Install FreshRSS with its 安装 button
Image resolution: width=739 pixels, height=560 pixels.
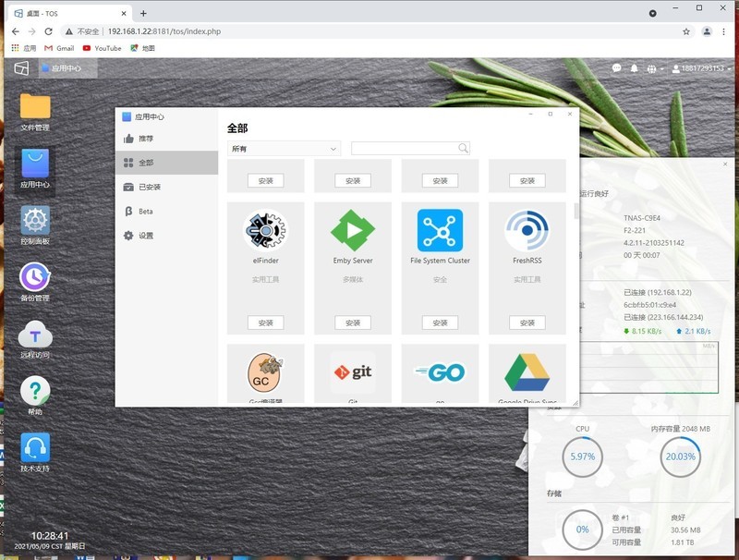[527, 323]
